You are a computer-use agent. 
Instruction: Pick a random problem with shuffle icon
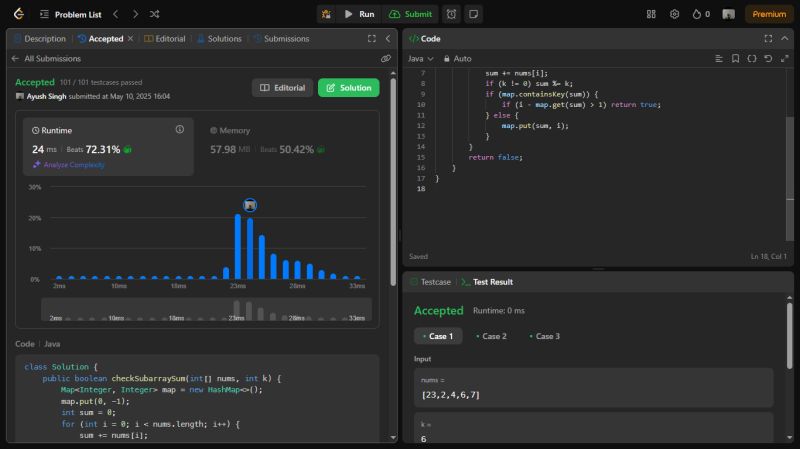click(x=155, y=14)
